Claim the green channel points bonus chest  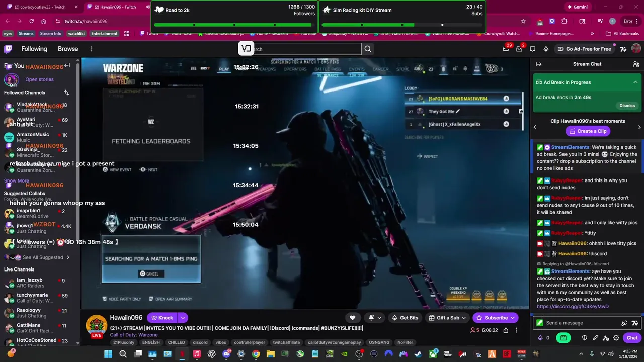coord(563,338)
